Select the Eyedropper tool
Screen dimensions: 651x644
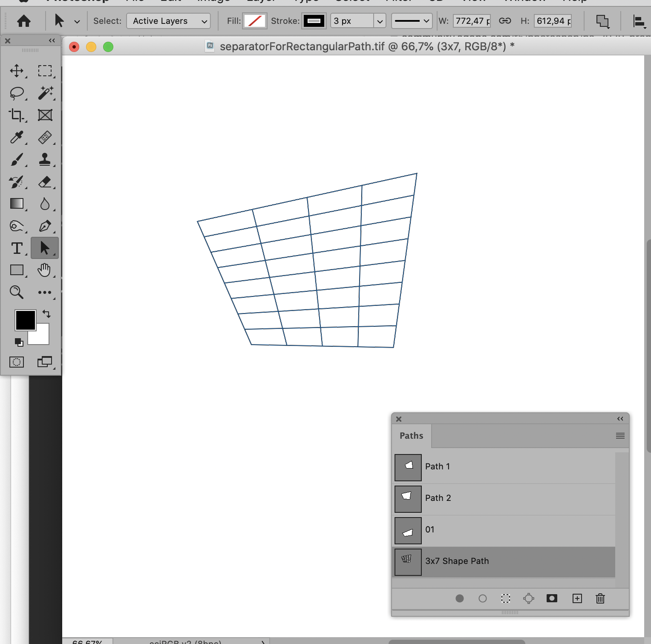(x=17, y=138)
